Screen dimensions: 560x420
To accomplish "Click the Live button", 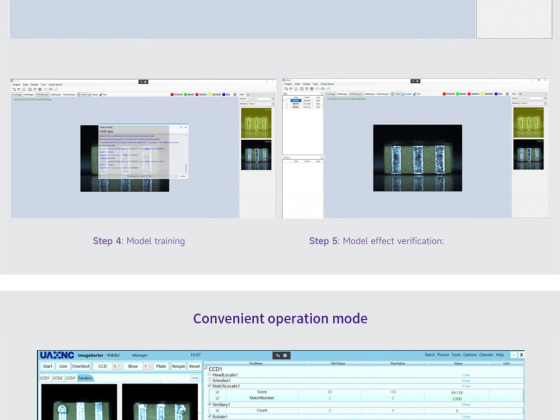I will pos(63,366).
